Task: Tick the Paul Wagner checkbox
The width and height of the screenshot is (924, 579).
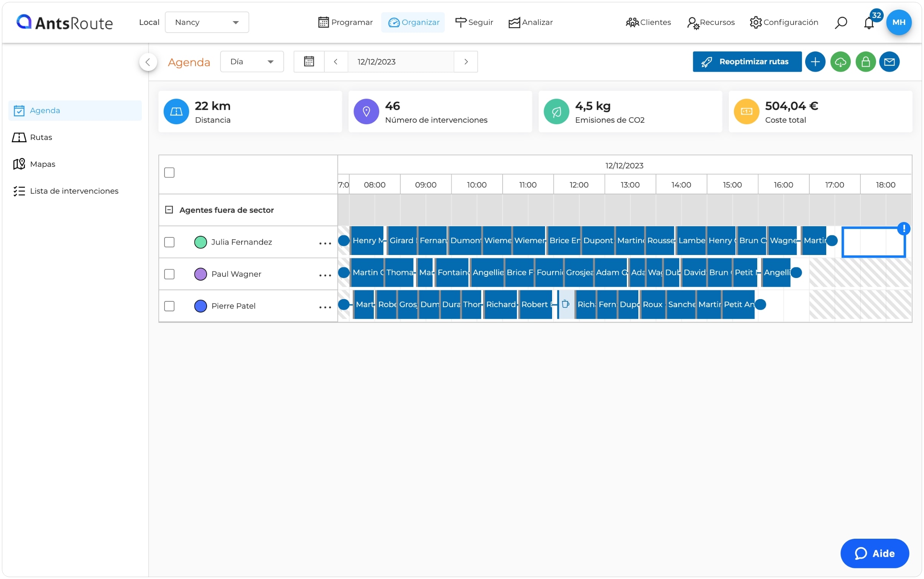Action: click(x=169, y=274)
